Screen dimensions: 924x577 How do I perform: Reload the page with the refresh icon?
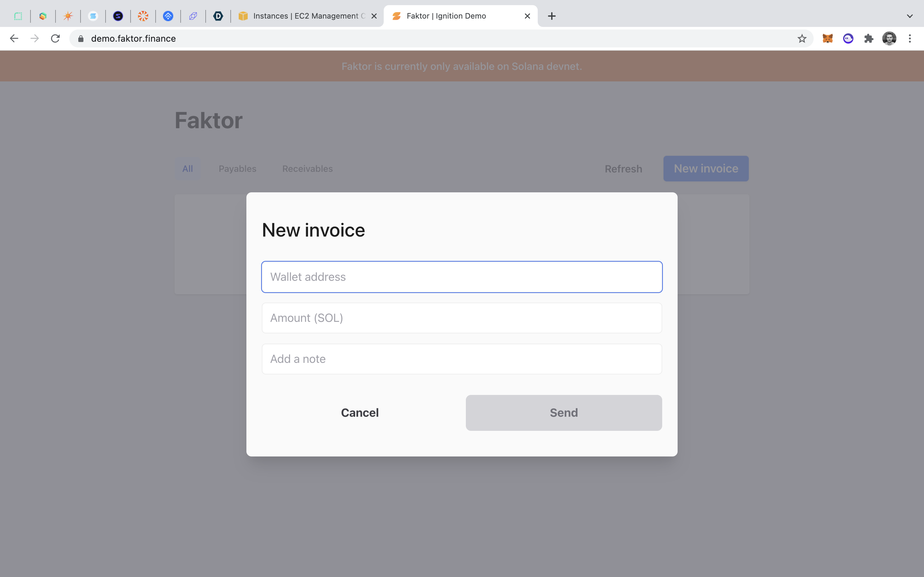pos(56,38)
